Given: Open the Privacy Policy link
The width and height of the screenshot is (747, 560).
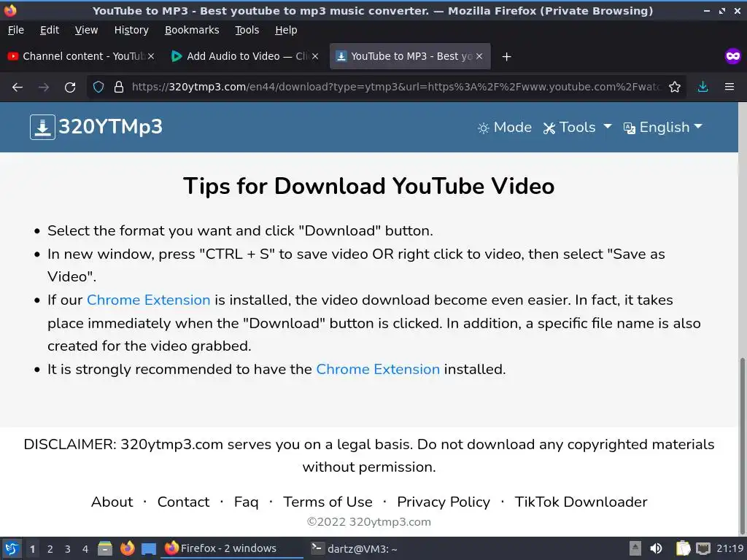Looking at the screenshot, I should (444, 502).
